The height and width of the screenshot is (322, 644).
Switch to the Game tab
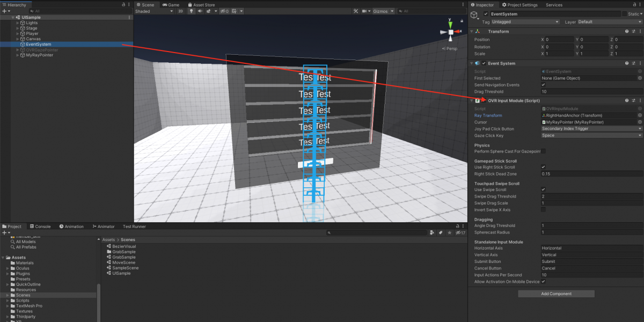point(171,4)
